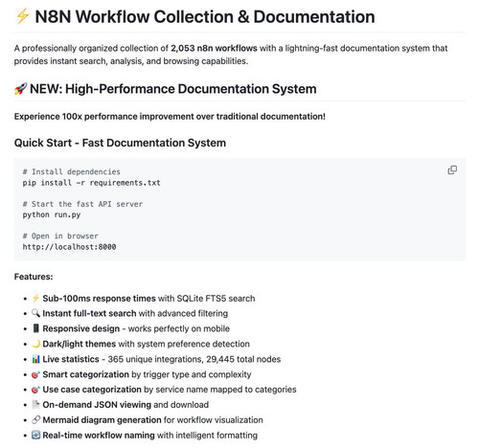Image resolution: width=479 pixels, height=448 pixels.
Task: Click the lightning bolt emoji in main title
Action: coord(22,16)
